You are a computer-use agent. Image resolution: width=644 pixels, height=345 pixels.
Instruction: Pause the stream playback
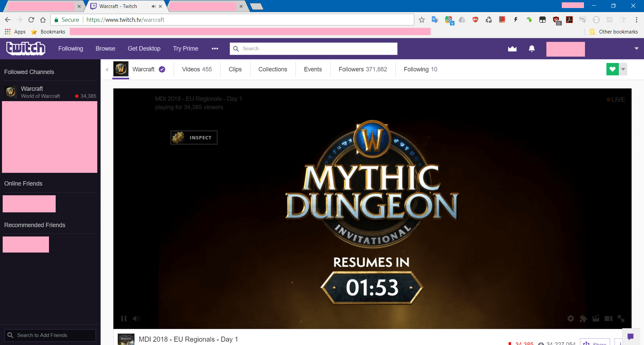click(124, 319)
